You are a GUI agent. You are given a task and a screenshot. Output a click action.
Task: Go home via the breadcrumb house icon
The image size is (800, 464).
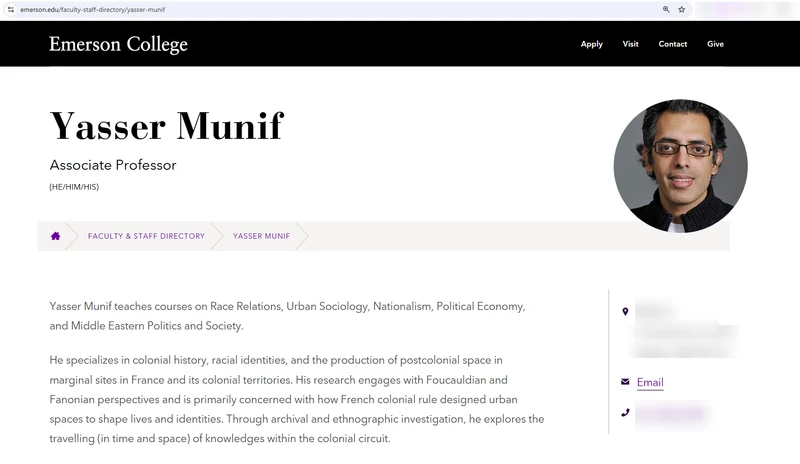point(56,236)
